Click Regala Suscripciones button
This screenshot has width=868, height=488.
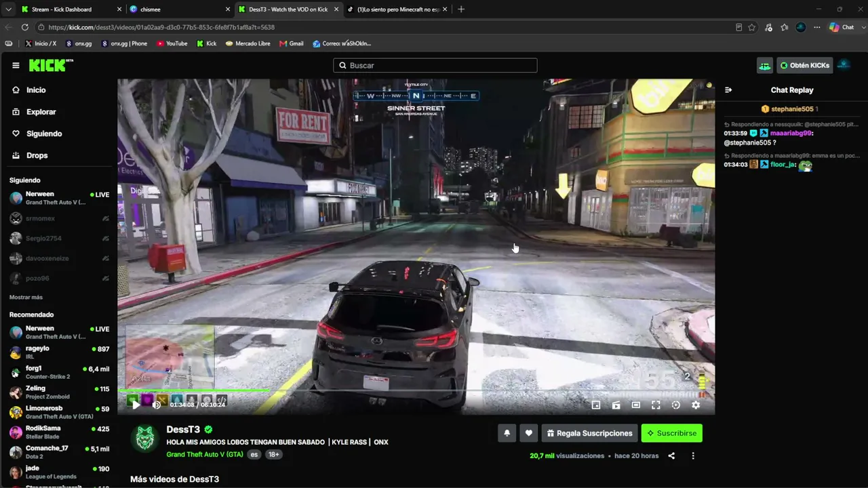(590, 433)
